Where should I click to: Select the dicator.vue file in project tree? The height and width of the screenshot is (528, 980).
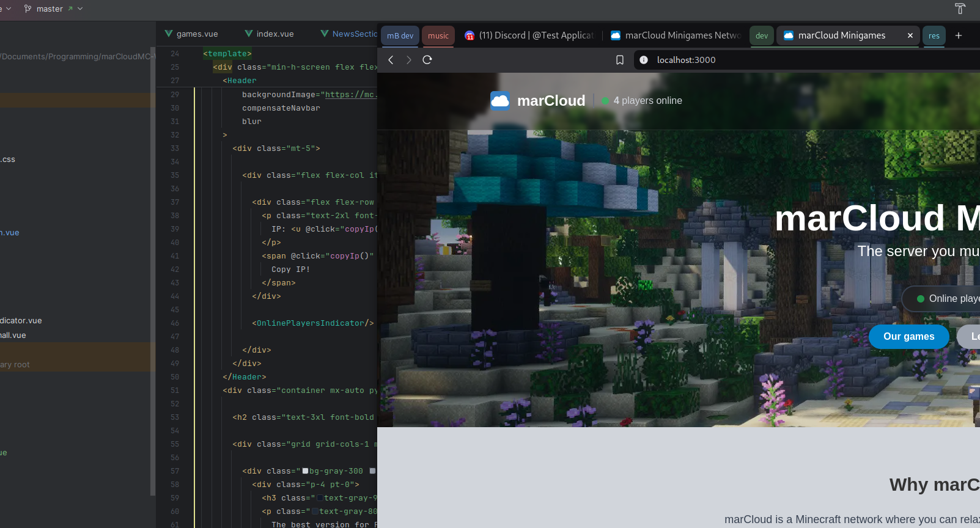pos(21,321)
